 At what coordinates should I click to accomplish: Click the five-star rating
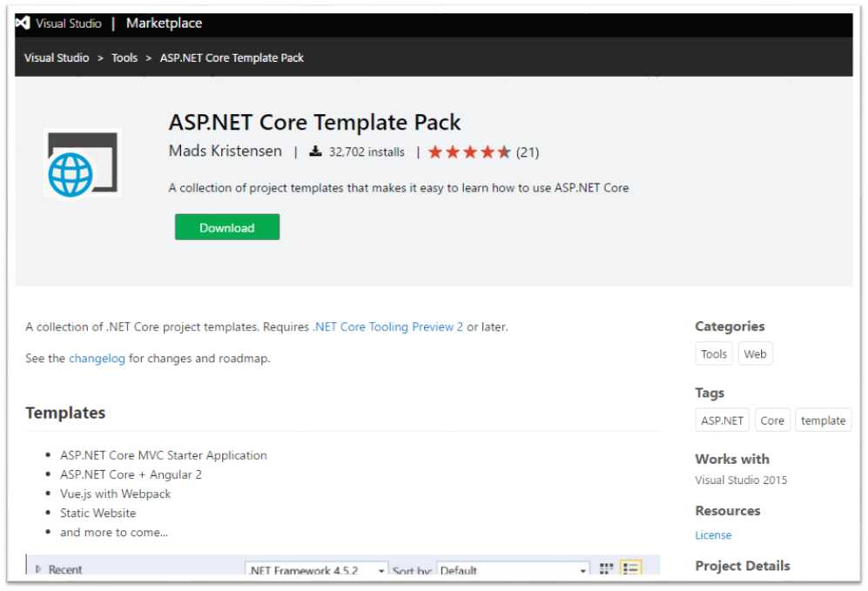pos(469,151)
